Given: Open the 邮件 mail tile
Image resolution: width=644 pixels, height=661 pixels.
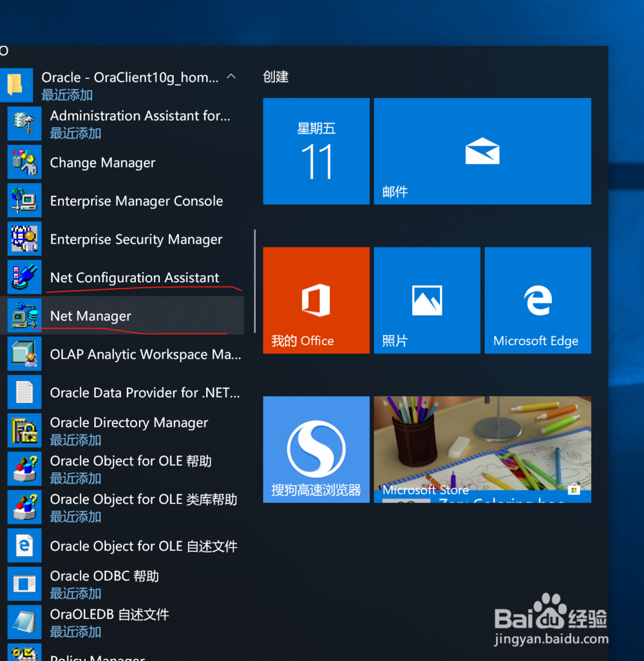Looking at the screenshot, I should (482, 151).
